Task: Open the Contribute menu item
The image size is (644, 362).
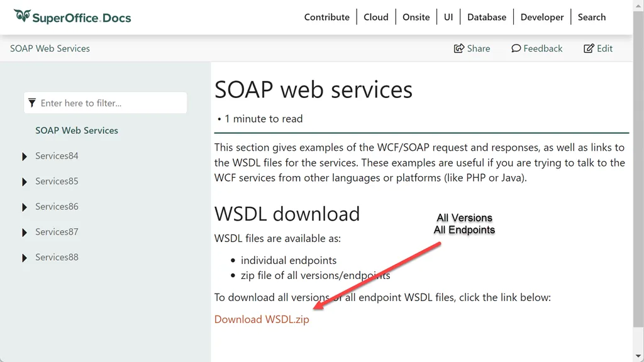Action: coord(326,17)
